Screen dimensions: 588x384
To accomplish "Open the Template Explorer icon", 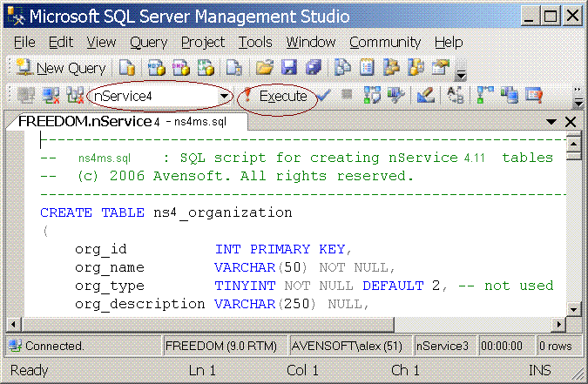I will click(416, 68).
